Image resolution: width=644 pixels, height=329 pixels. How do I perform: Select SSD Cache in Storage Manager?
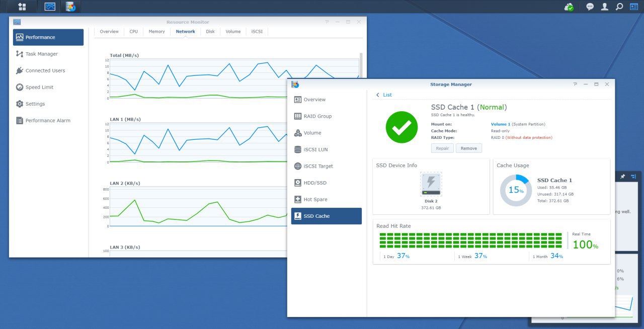pyautogui.click(x=326, y=216)
